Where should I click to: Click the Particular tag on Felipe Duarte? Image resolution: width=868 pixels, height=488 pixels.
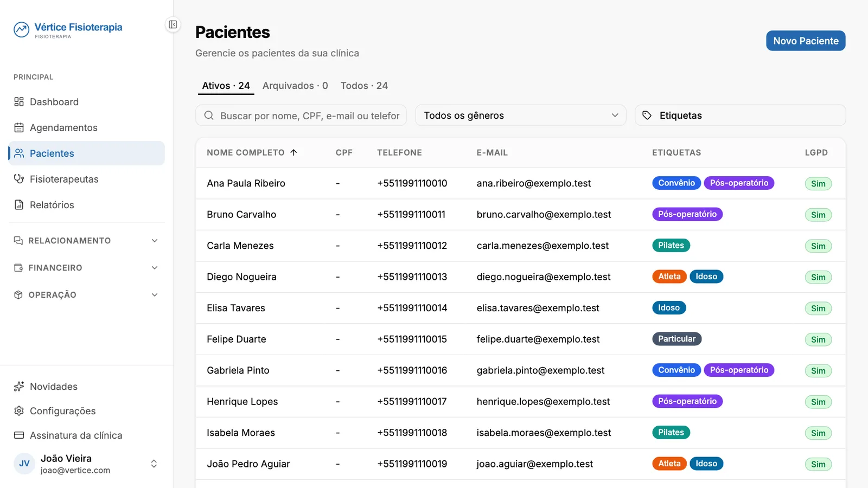676,339
